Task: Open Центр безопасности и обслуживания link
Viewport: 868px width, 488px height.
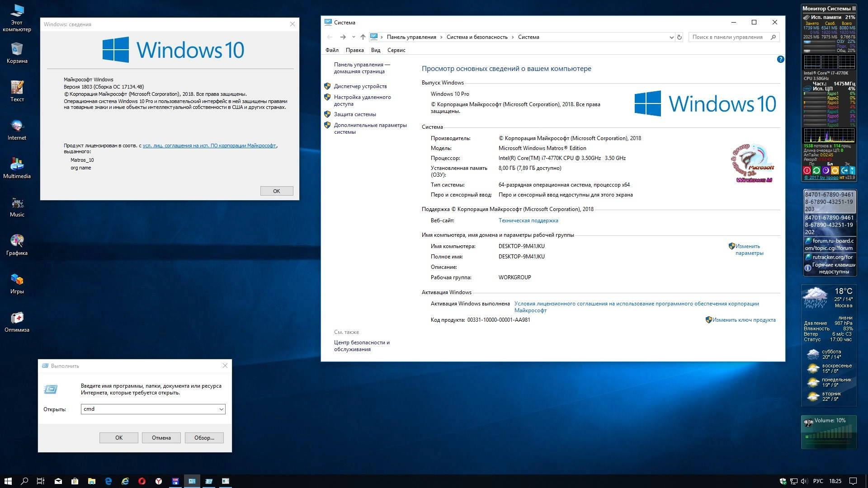Action: (x=362, y=346)
